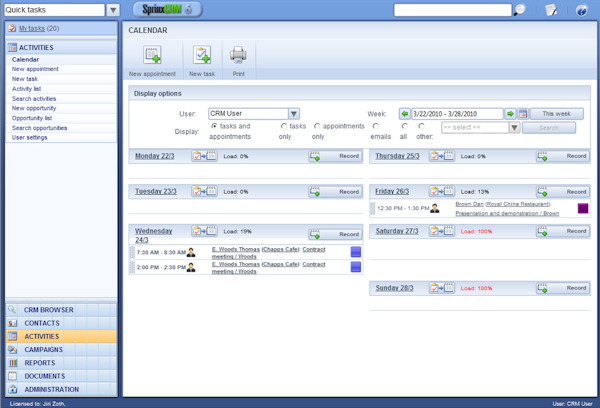Click person icon of 12:30 PM appointment

coord(435,208)
